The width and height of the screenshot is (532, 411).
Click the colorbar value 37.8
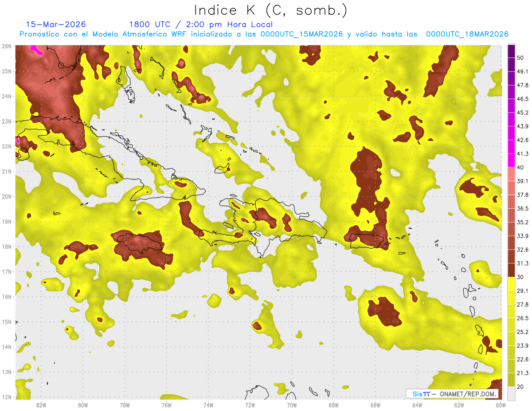523,195
